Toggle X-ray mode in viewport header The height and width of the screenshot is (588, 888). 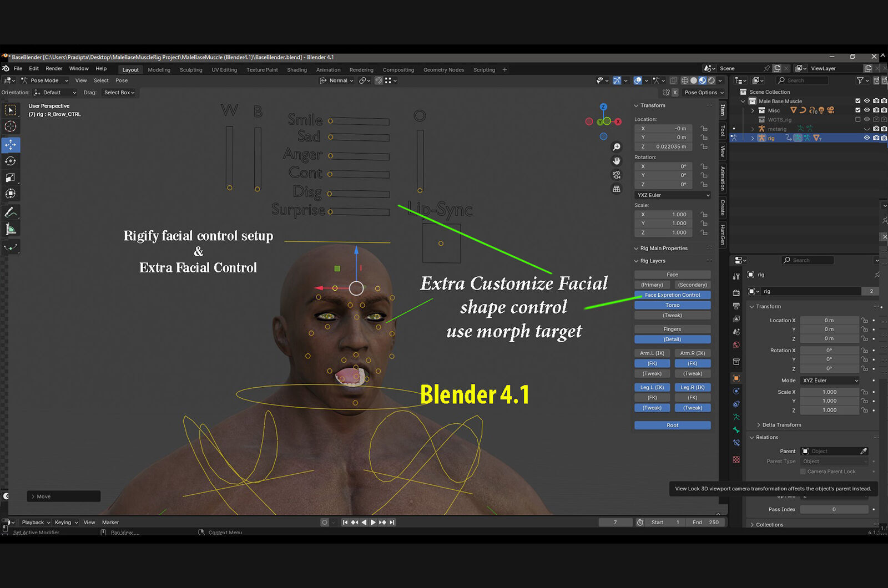point(673,80)
